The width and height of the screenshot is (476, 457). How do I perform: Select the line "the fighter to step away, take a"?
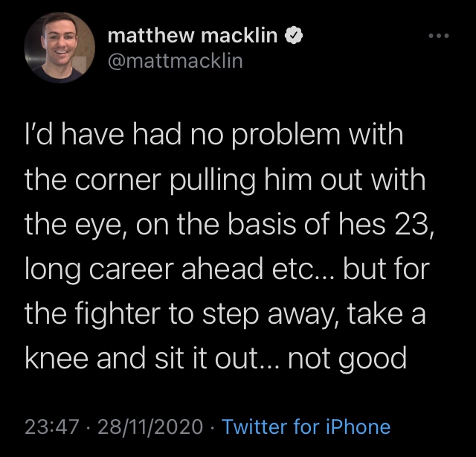pyautogui.click(x=225, y=315)
